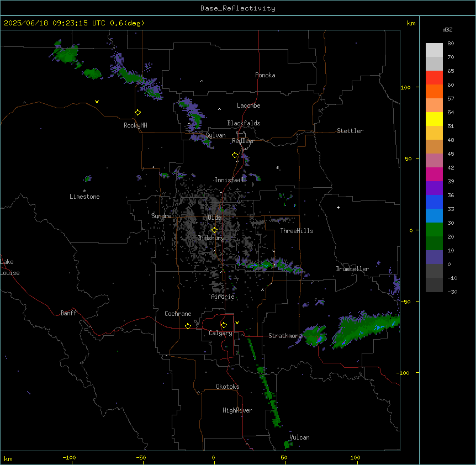
Task: Click the ThreeHills label
Action: (x=297, y=231)
